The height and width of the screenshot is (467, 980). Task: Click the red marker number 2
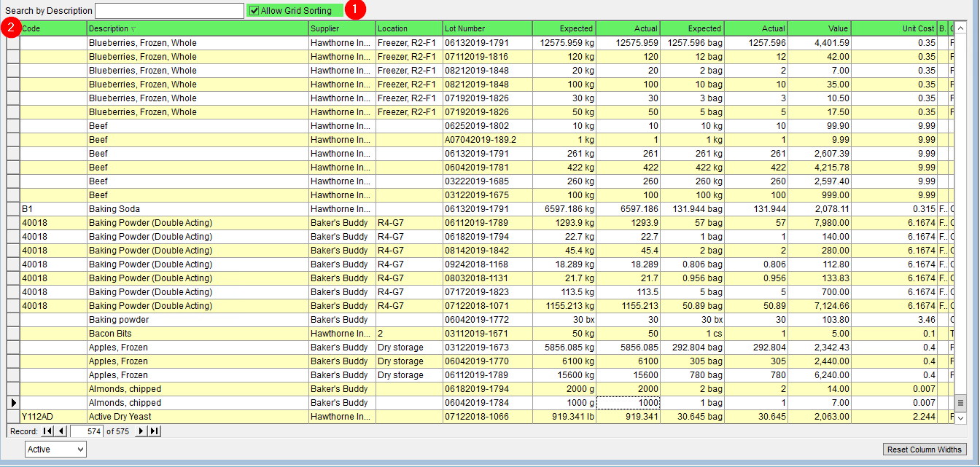coord(12,28)
